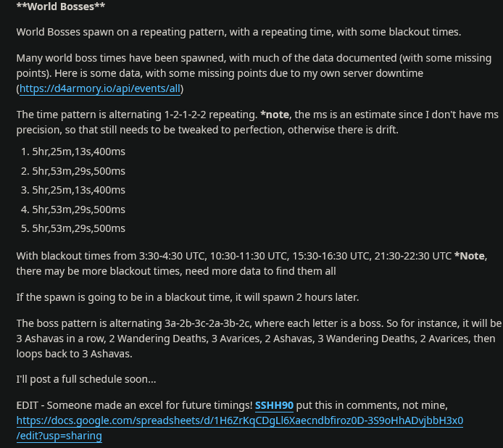Screen dimensions: 503x448
Task: Click the SSHH90 username link
Action: pyautogui.click(x=274, y=405)
